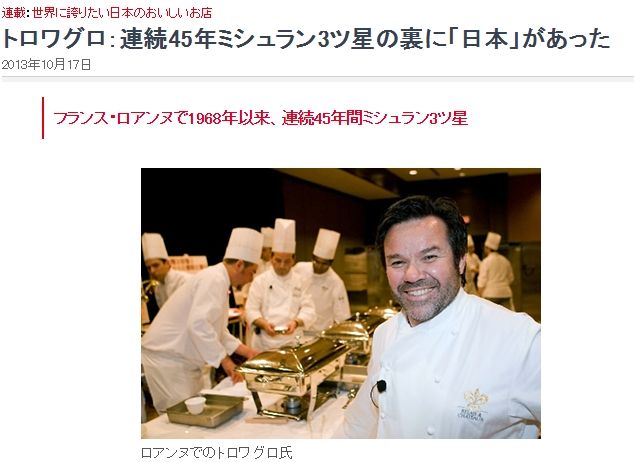Open the 連載 series link at top
This screenshot has height=462, width=634.
tap(13, 13)
